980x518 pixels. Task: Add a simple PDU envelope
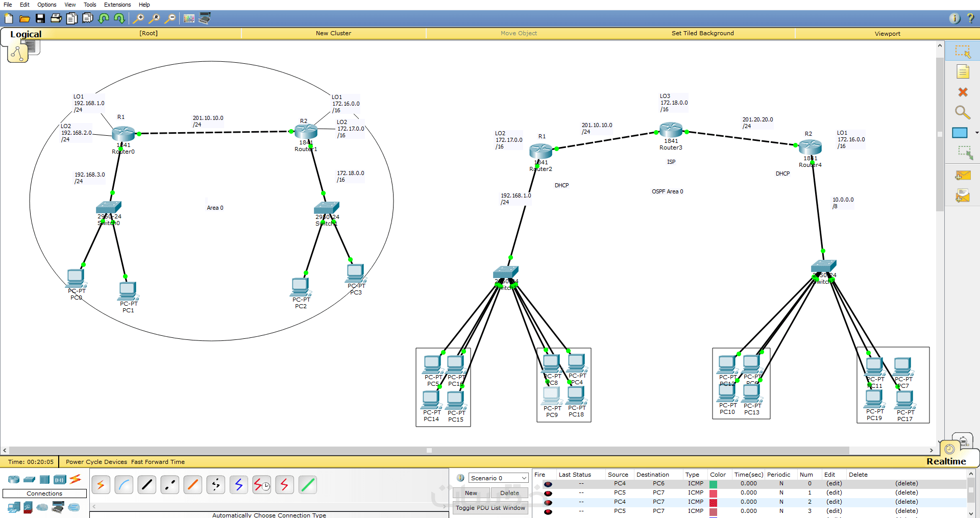(x=963, y=176)
